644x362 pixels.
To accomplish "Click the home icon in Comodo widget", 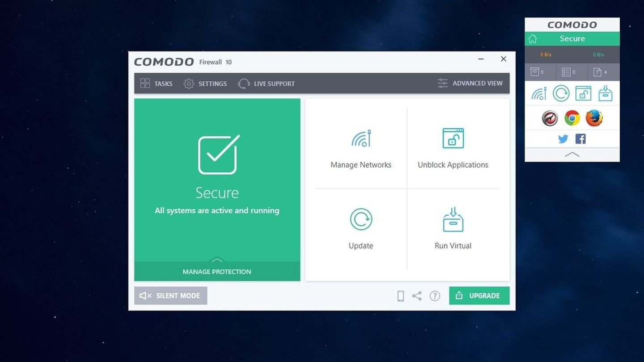I will pos(532,39).
